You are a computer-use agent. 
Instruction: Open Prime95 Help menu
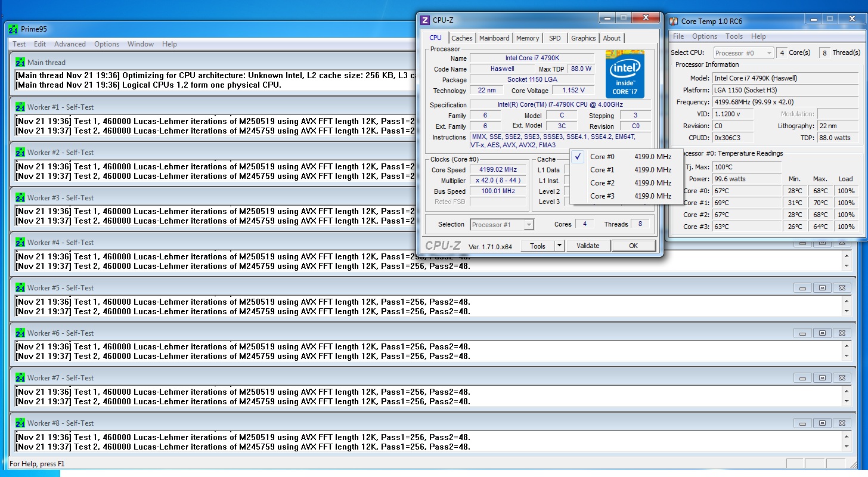coord(169,44)
